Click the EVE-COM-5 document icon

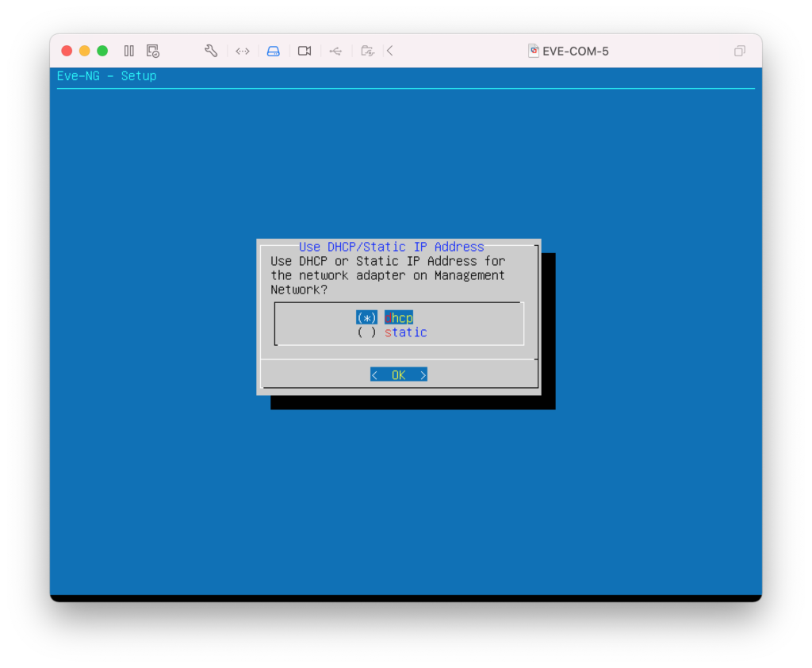534,51
